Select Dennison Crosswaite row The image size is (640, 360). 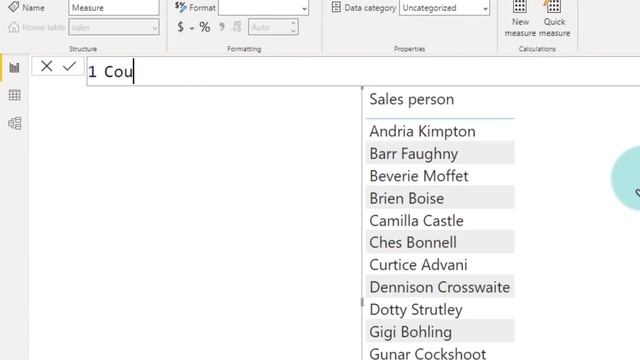click(440, 287)
